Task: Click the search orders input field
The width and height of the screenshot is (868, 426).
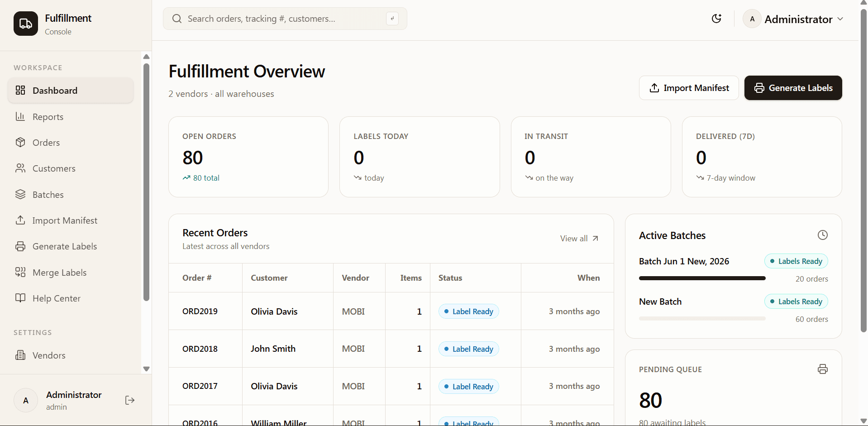Action: (x=285, y=19)
